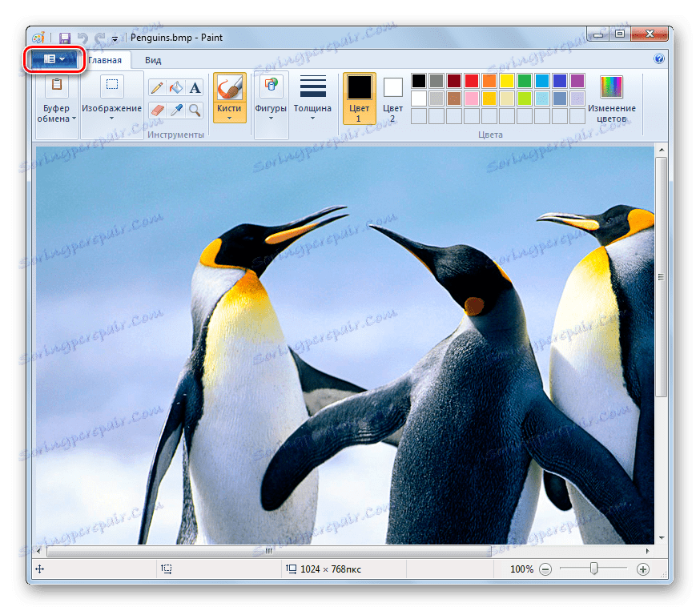Pick the light turquoise color swatch

coord(542,98)
